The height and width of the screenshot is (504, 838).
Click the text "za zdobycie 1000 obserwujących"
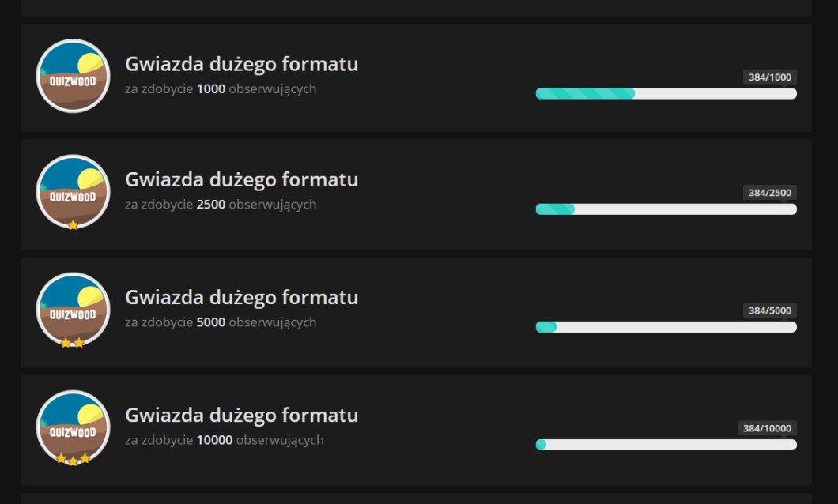tap(220, 89)
